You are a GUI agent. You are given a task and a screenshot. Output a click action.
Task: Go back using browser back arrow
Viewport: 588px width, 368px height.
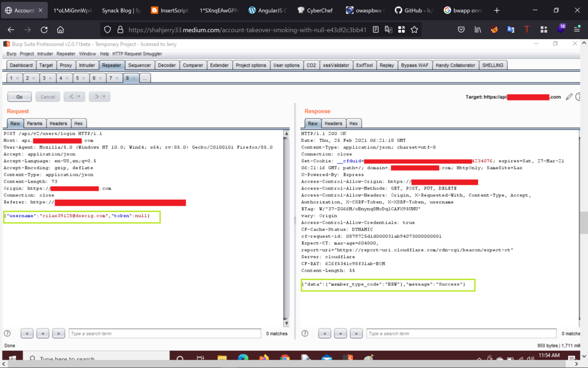click(11, 30)
